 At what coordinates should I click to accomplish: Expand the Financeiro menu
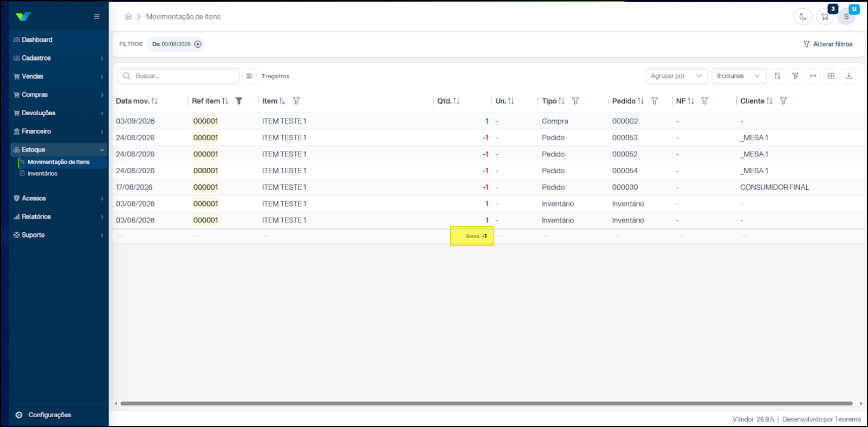59,132
